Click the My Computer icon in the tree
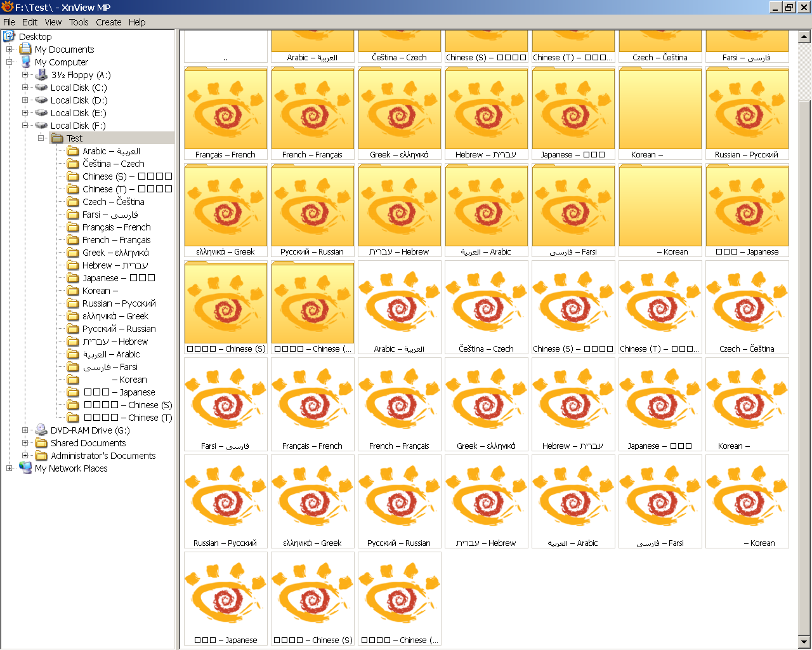 pyautogui.click(x=25, y=62)
